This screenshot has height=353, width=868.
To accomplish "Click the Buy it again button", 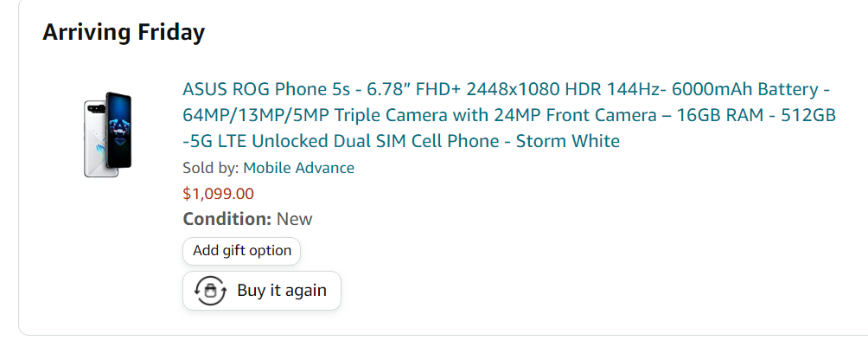I will [262, 291].
